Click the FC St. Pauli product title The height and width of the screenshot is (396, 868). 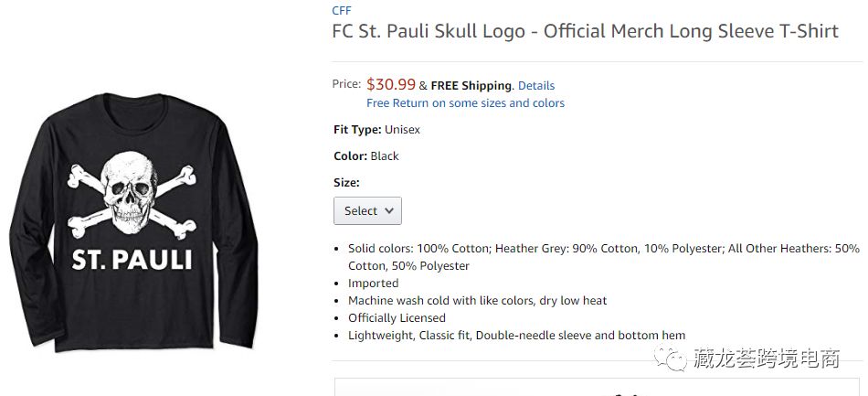tap(585, 32)
